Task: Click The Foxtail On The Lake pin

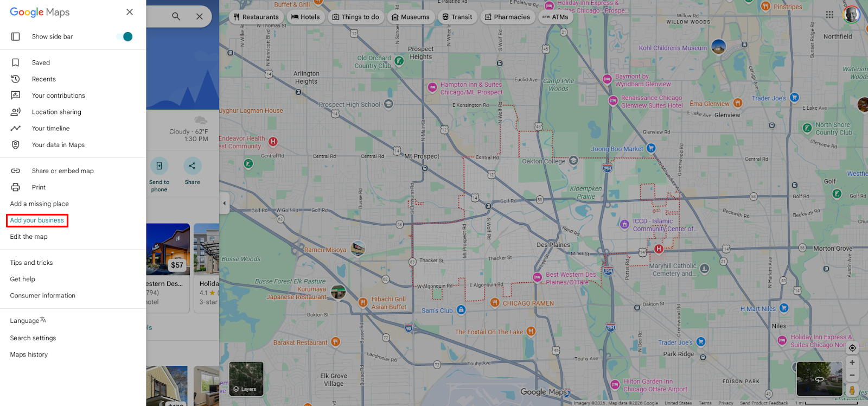Action: [531, 331]
